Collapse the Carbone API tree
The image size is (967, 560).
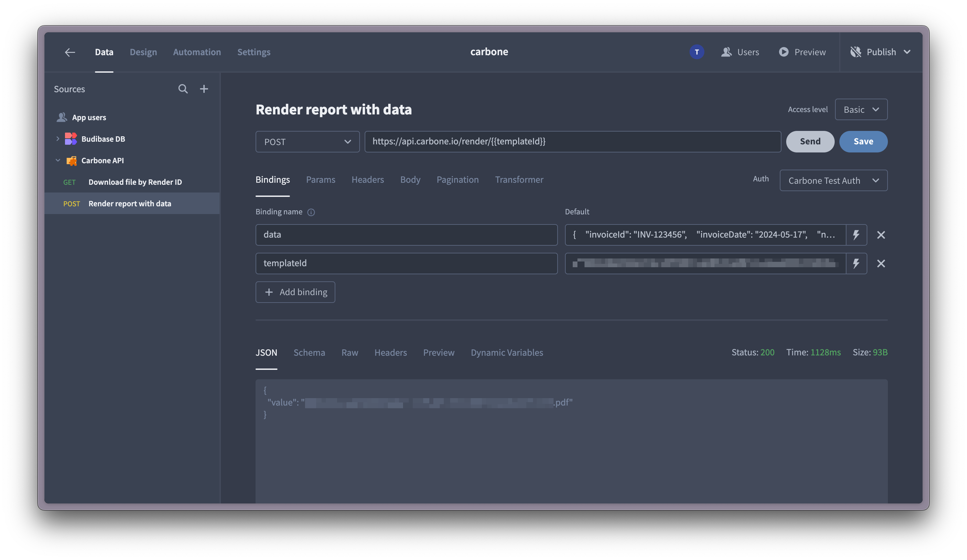58,160
